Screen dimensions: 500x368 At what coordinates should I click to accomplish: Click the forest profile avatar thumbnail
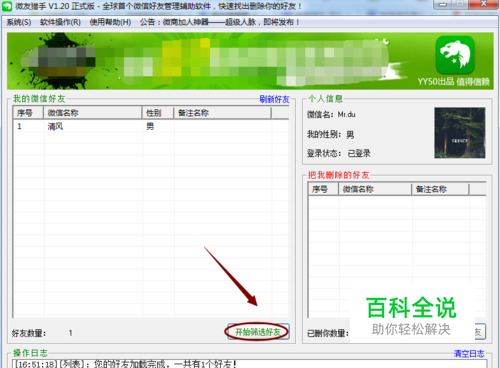460,133
